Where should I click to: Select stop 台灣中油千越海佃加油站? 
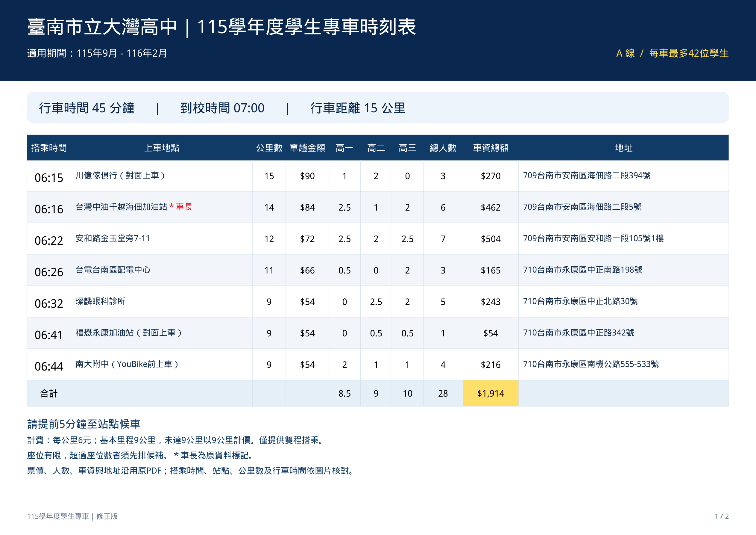(x=121, y=207)
